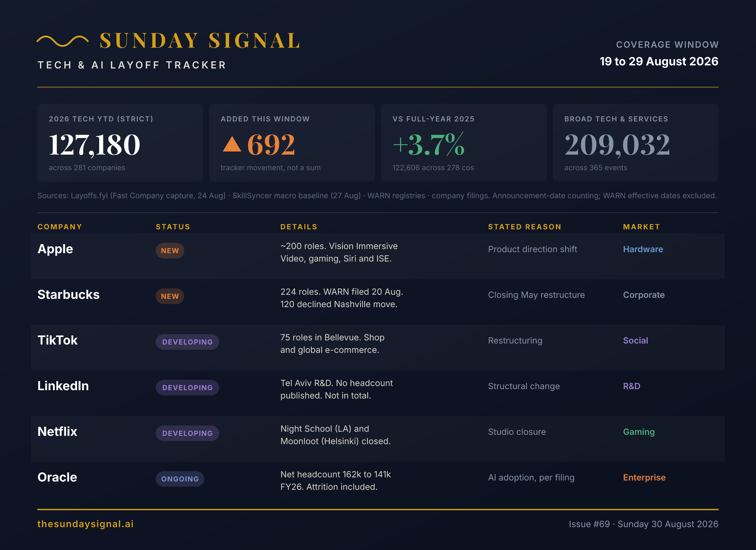Click Netflix's "Night School (LA)" details
Screen dimensions: 756x550
pos(335,435)
